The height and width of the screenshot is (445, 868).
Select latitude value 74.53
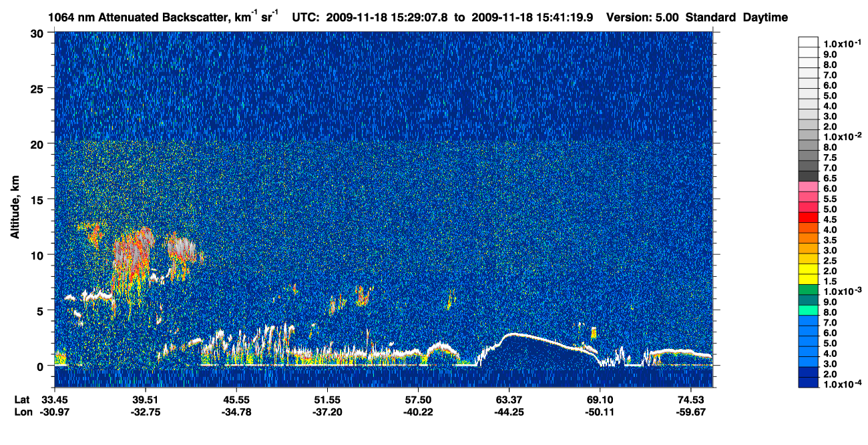[x=690, y=400]
